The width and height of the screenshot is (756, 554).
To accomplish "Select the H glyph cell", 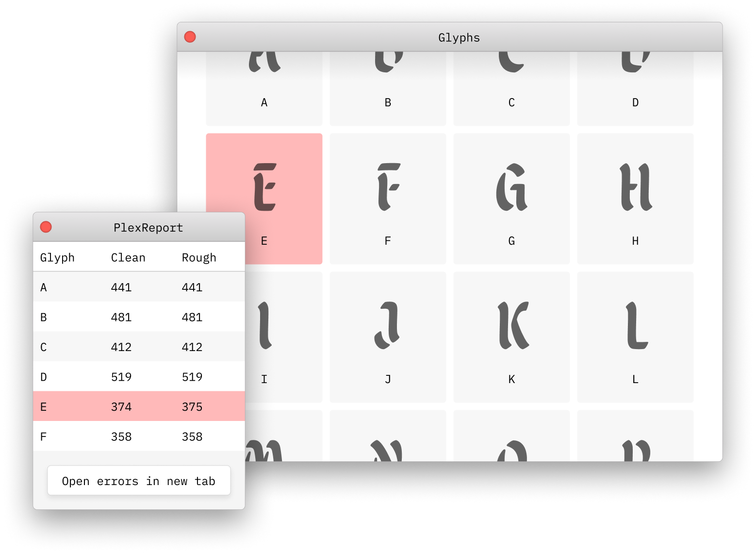I will [x=635, y=199].
